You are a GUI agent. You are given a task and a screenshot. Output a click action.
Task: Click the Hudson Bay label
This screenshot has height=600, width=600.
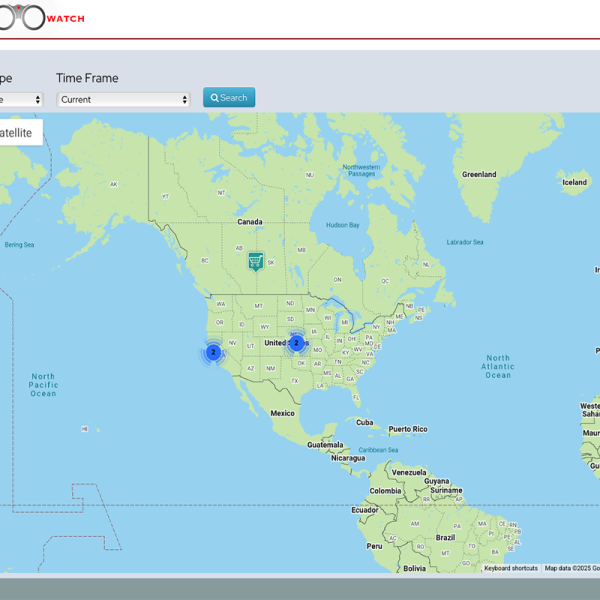pyautogui.click(x=342, y=225)
